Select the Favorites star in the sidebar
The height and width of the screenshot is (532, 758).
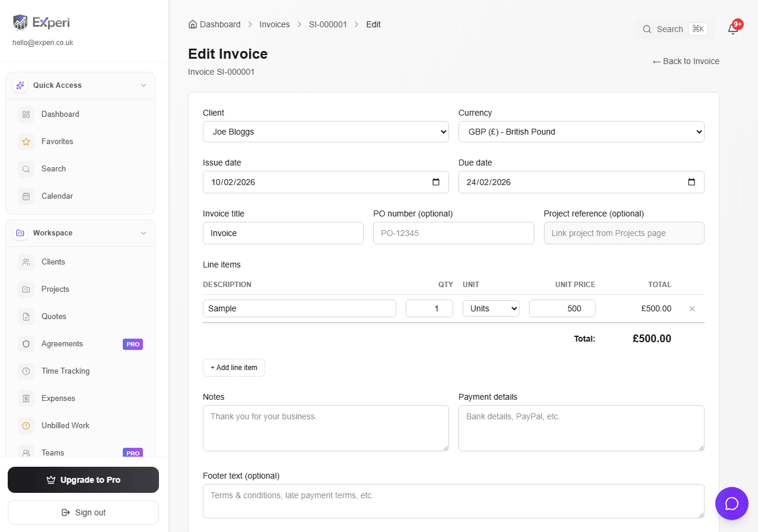point(26,141)
